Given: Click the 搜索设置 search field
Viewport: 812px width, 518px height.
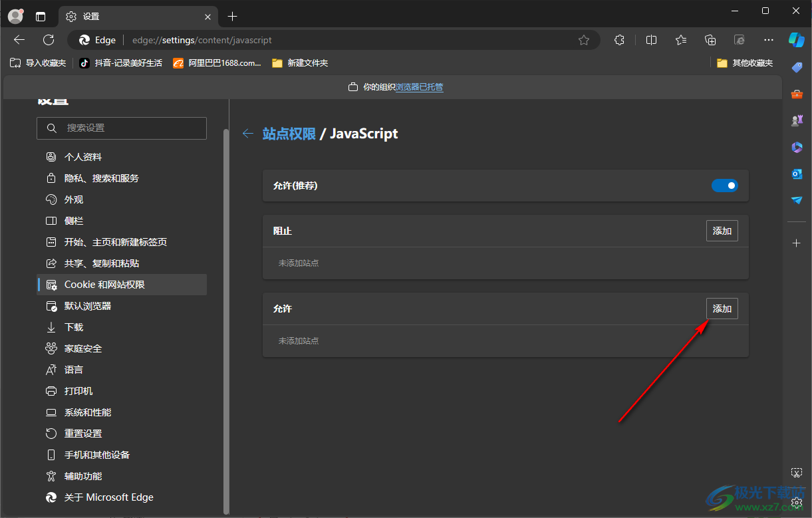Looking at the screenshot, I should coord(122,128).
